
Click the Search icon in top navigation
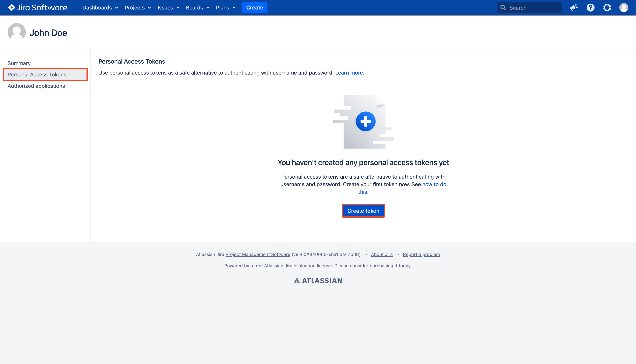pyautogui.click(x=503, y=7)
